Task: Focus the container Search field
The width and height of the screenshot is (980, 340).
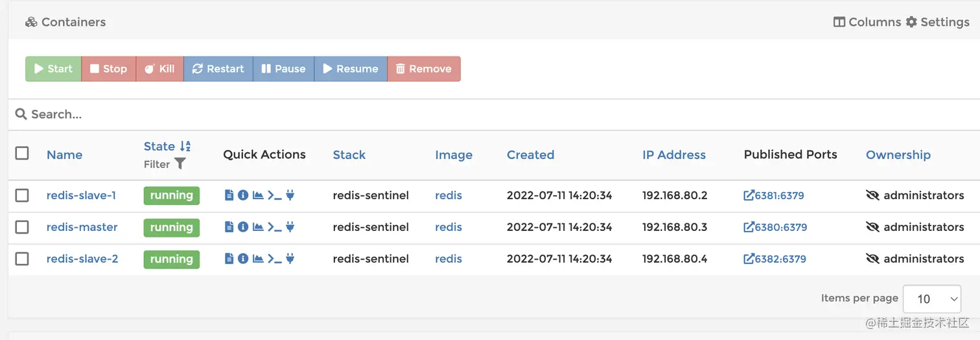Action: [259, 114]
